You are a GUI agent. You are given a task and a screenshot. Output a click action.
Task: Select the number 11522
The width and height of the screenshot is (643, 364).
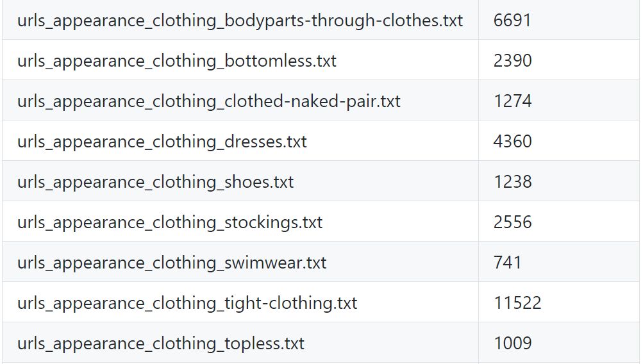[517, 302]
